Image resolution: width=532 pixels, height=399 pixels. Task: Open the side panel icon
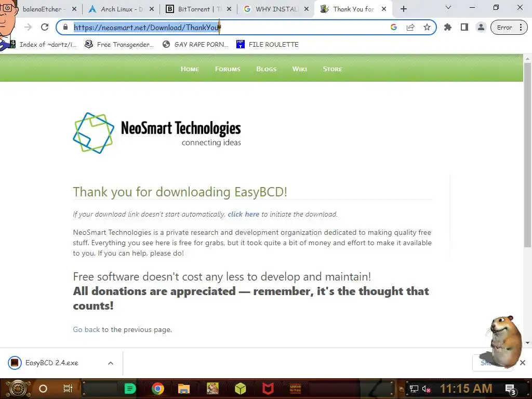pos(464,27)
